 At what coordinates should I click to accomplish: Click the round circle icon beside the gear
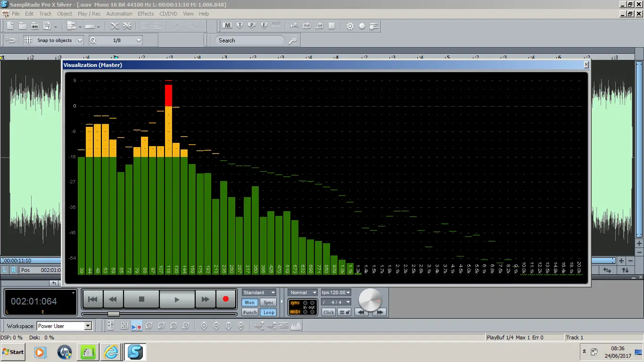tap(362, 26)
